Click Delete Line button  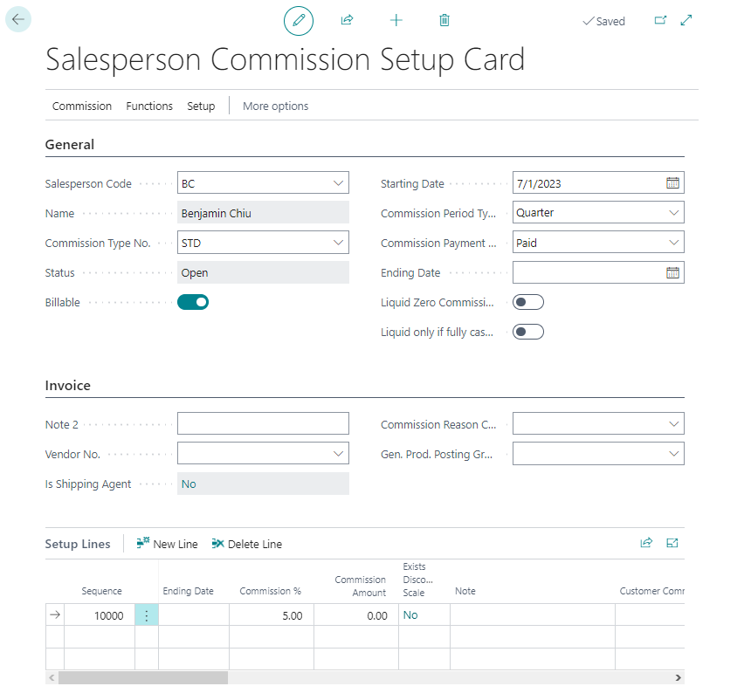pyautogui.click(x=247, y=544)
